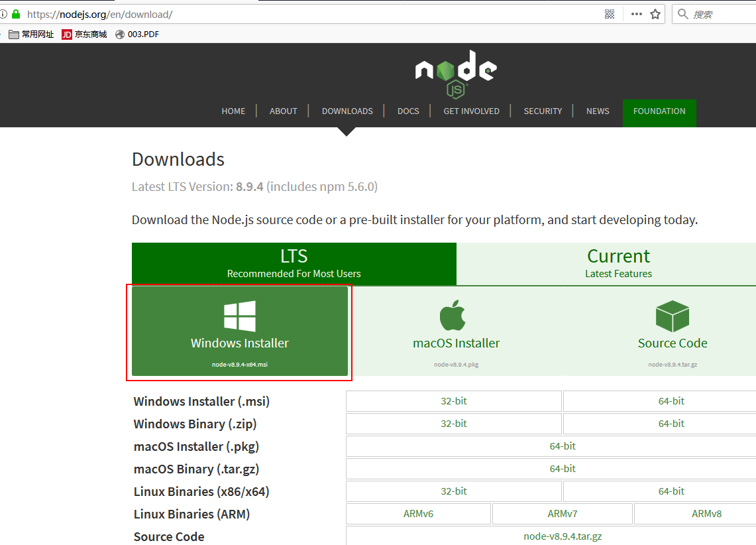Click the Latest LTS Version 8.9.4 text
Screen dimensions: 756x545
coord(254,187)
